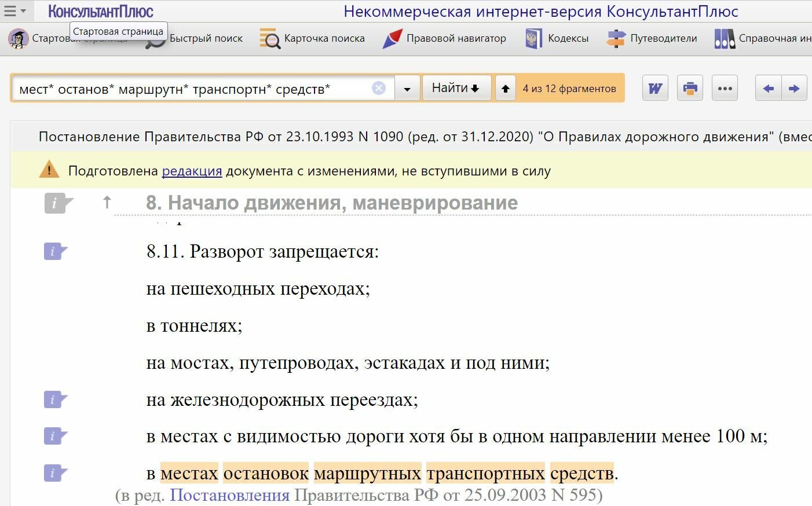Click the Карточка поиска magnifier icon
Image resolution: width=812 pixels, height=506 pixels.
pos(270,39)
